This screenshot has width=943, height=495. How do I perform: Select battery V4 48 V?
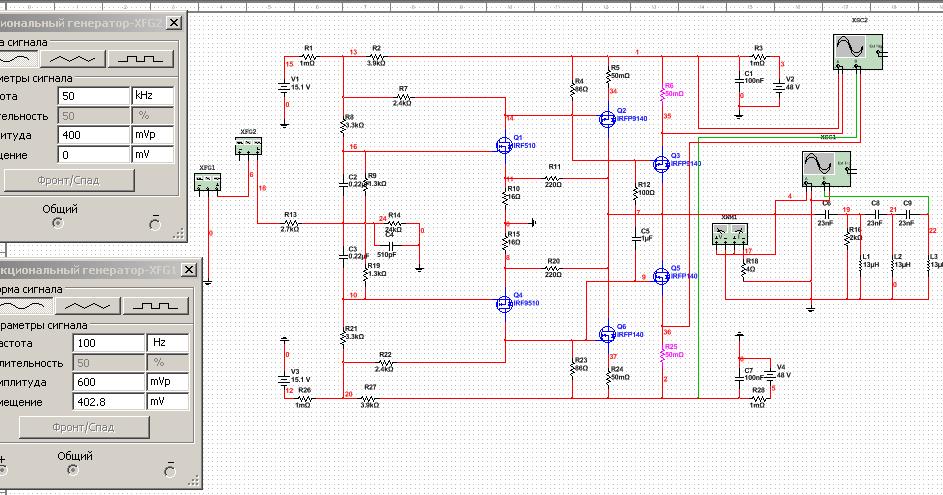coord(769,375)
